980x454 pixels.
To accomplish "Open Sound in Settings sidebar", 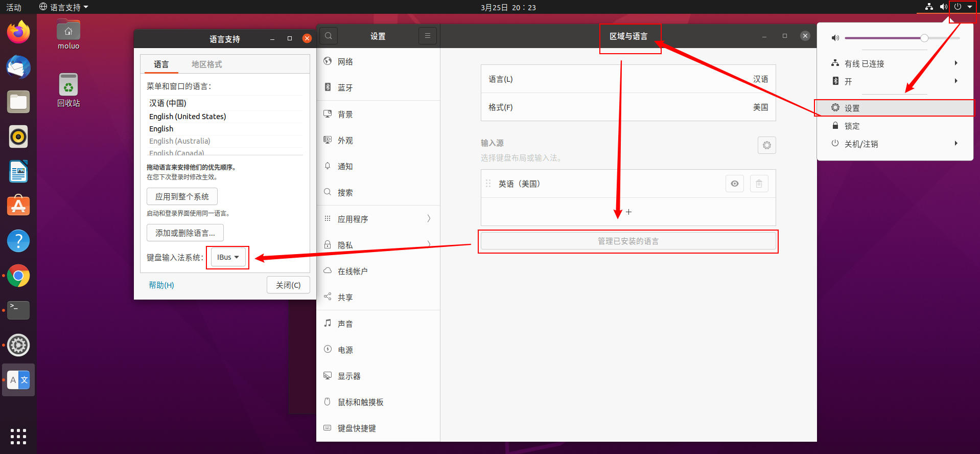I will coord(378,324).
